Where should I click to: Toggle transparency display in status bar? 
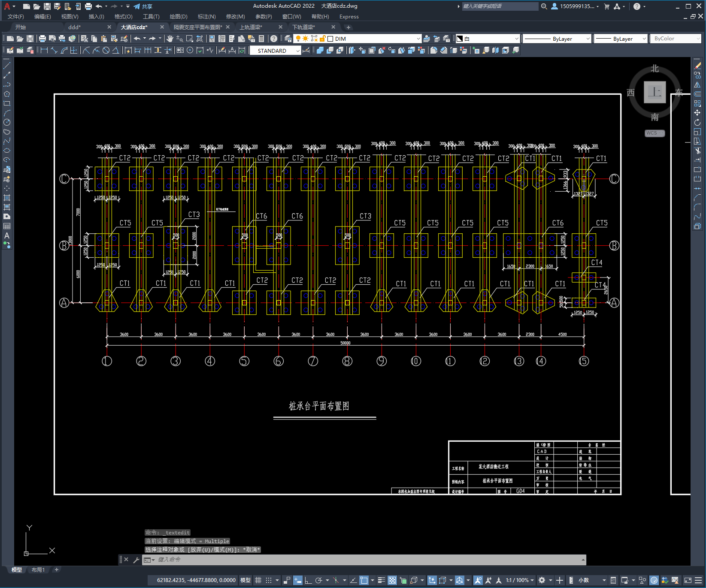(392, 580)
